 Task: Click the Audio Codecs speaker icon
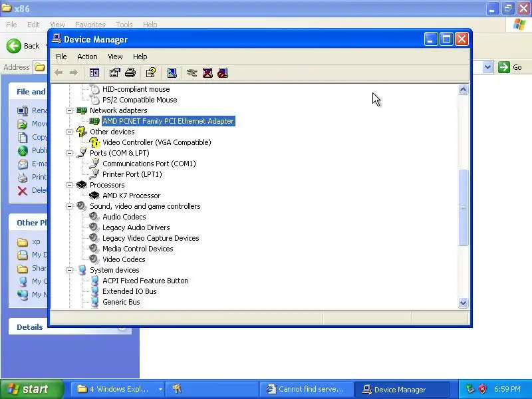[x=94, y=217]
